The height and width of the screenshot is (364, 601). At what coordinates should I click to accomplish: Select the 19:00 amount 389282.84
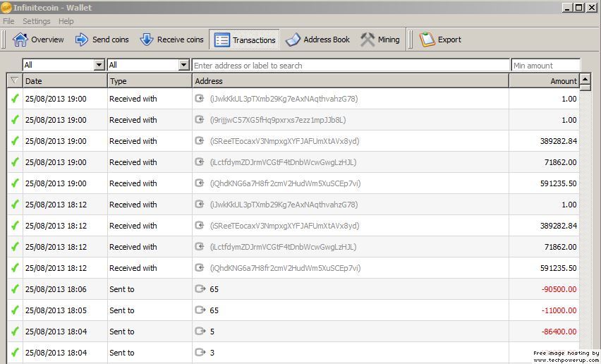tap(559, 141)
